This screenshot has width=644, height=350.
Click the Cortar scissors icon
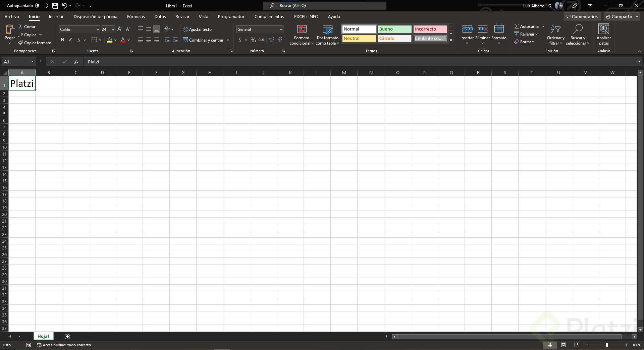pos(21,26)
